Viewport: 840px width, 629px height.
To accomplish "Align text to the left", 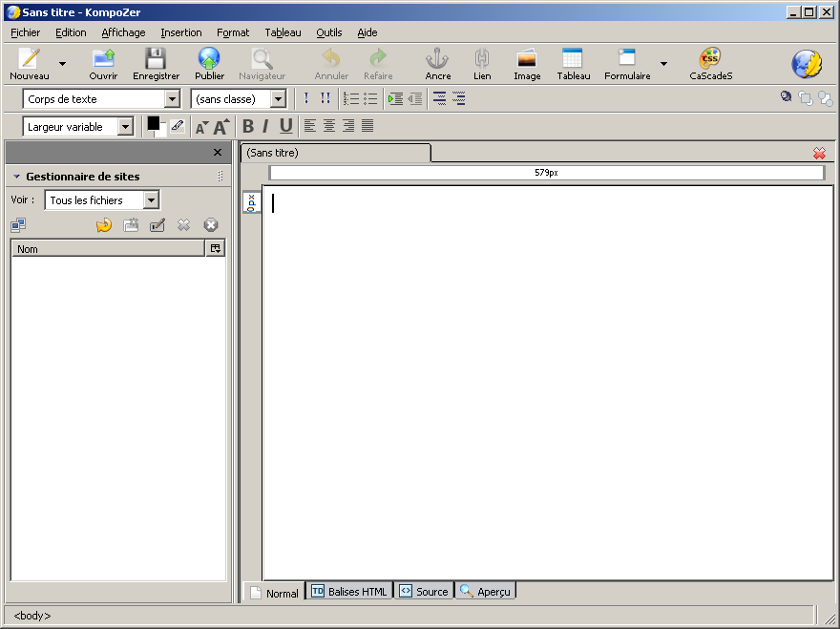I will click(309, 126).
